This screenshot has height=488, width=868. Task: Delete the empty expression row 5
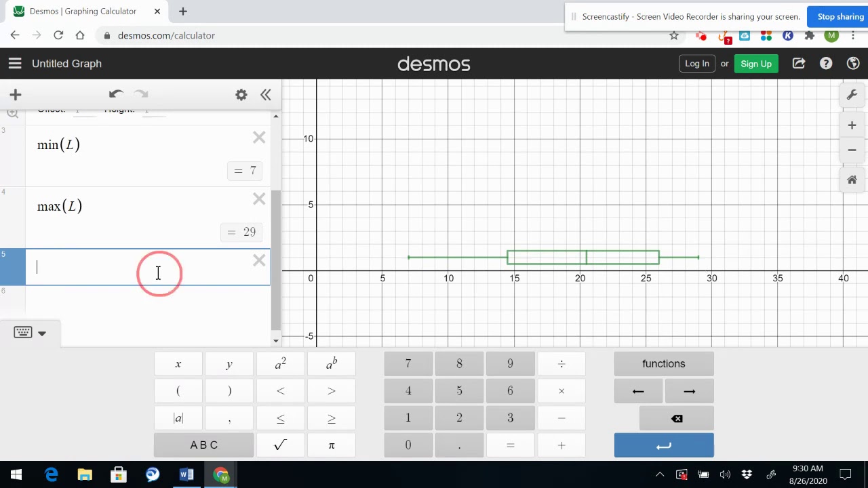[x=259, y=261]
